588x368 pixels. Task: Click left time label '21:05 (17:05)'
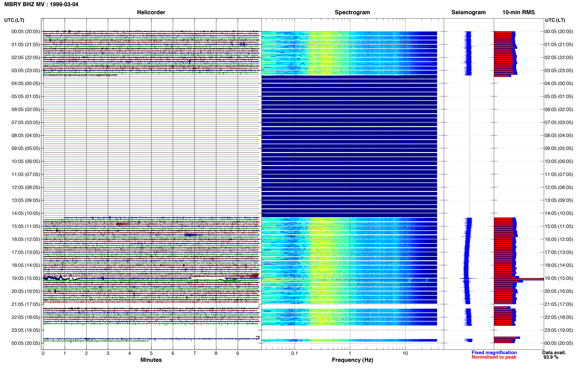coord(26,304)
